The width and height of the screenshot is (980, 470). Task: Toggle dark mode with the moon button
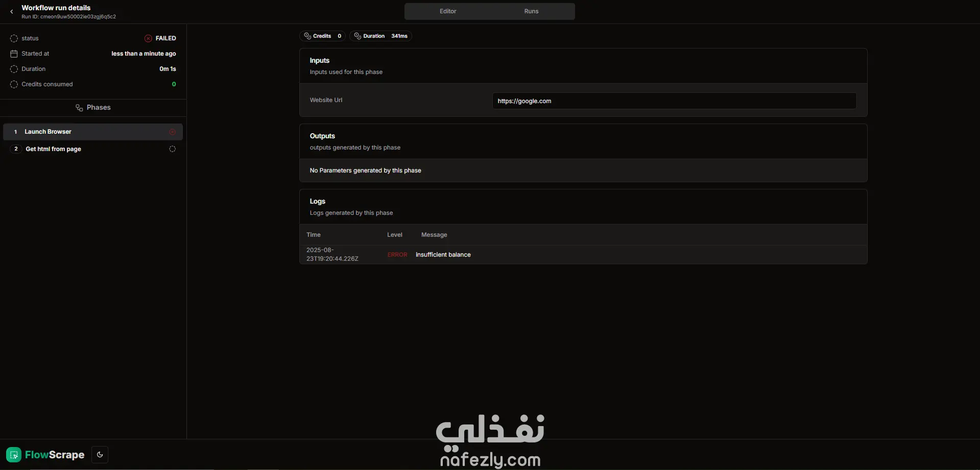point(100,454)
